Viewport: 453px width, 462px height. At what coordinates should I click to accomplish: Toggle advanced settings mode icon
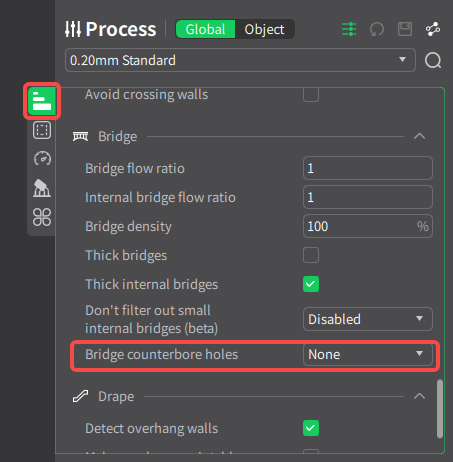(349, 29)
